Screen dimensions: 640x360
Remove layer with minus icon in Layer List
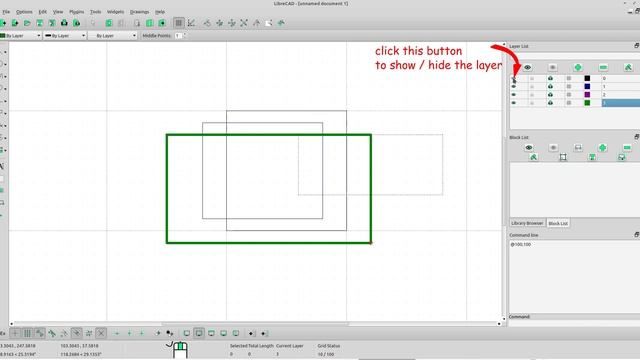click(603, 67)
